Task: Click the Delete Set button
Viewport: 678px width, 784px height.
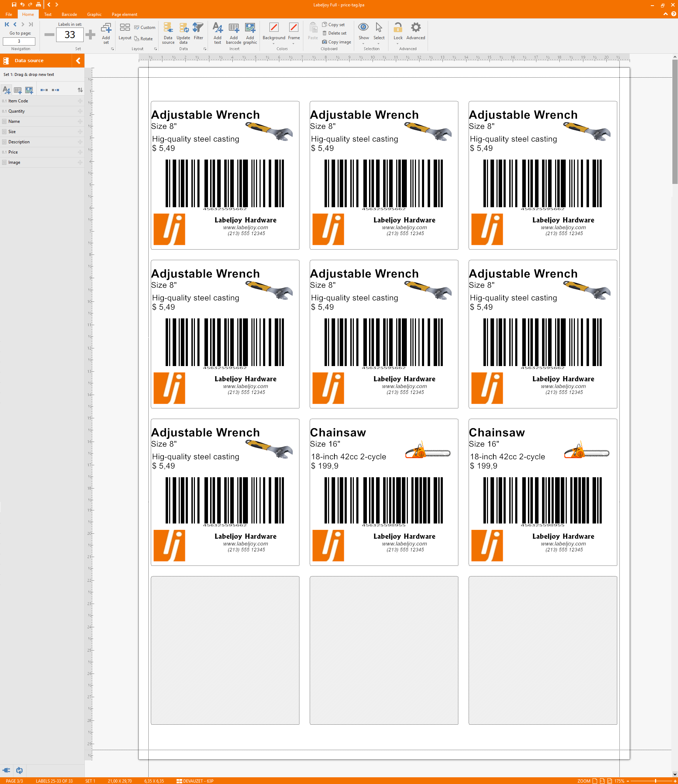Action: [336, 33]
